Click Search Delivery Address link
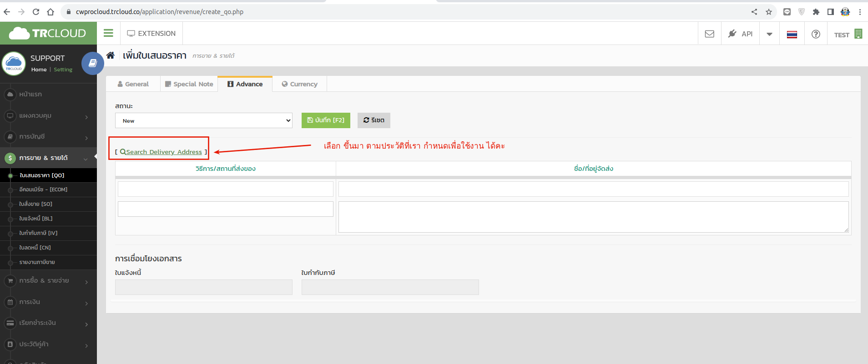The width and height of the screenshot is (868, 364). coord(161,152)
